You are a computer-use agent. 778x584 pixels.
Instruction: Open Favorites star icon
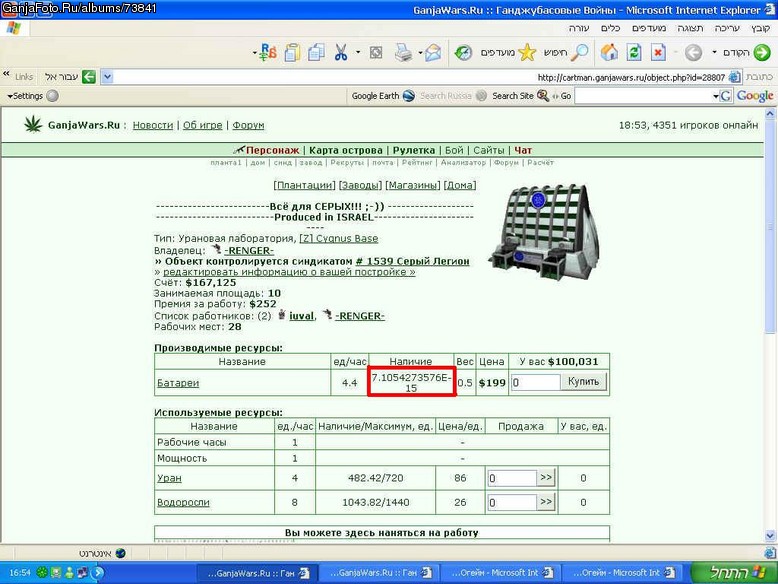527,53
